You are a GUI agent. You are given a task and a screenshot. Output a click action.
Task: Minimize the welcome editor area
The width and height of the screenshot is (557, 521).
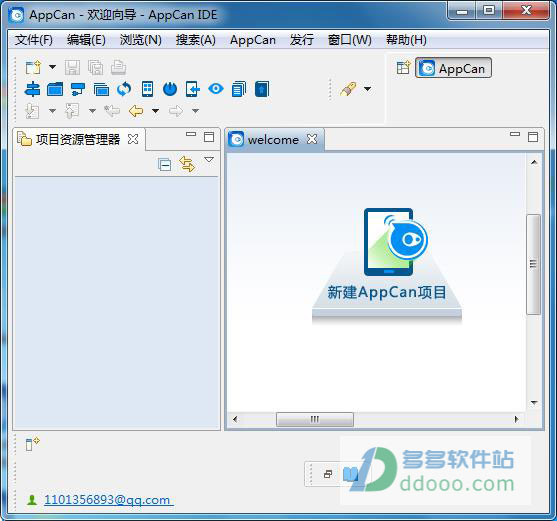pyautogui.click(x=515, y=134)
